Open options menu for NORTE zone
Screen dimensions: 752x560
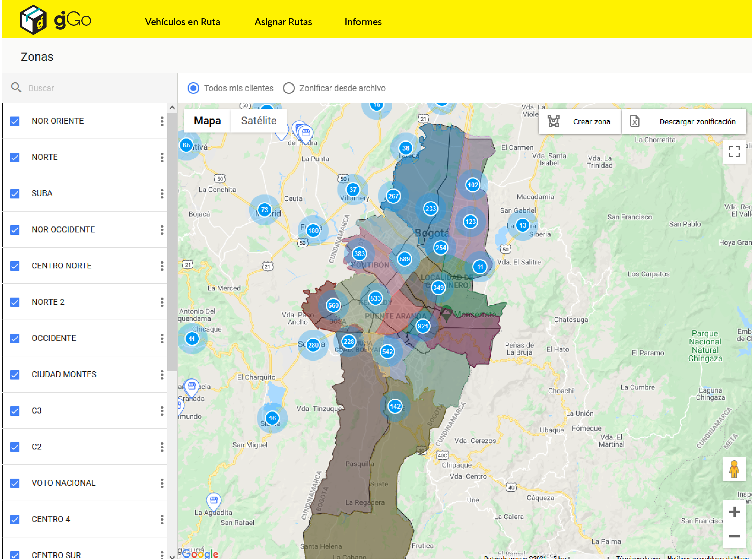[x=162, y=157]
